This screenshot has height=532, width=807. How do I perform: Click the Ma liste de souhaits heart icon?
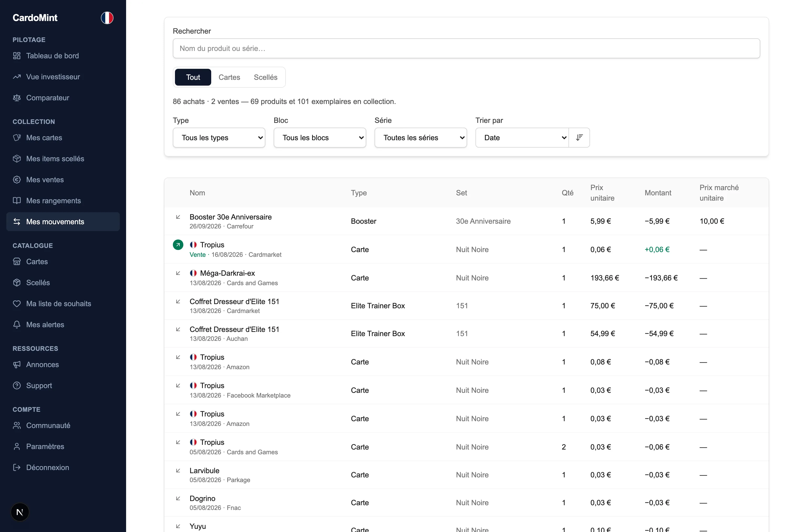(x=17, y=304)
